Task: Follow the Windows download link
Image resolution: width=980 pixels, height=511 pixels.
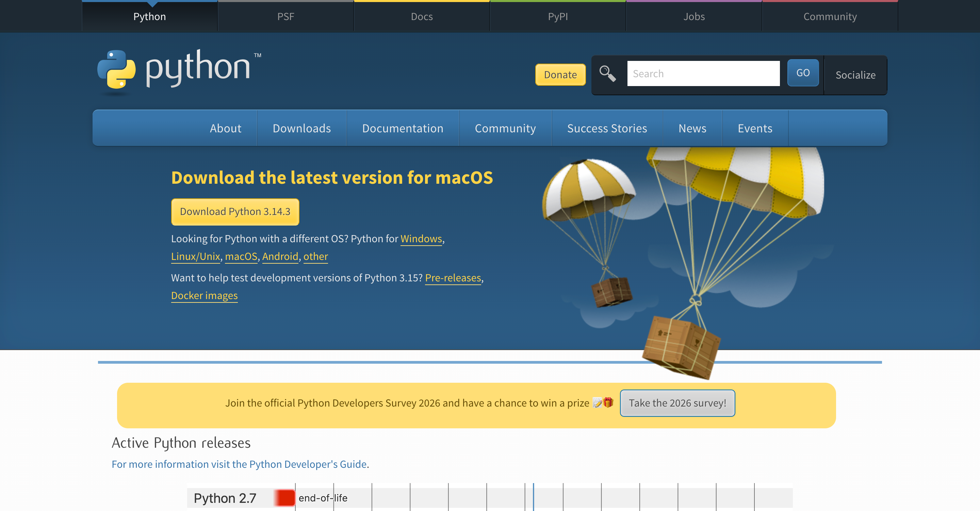Action: (421, 238)
